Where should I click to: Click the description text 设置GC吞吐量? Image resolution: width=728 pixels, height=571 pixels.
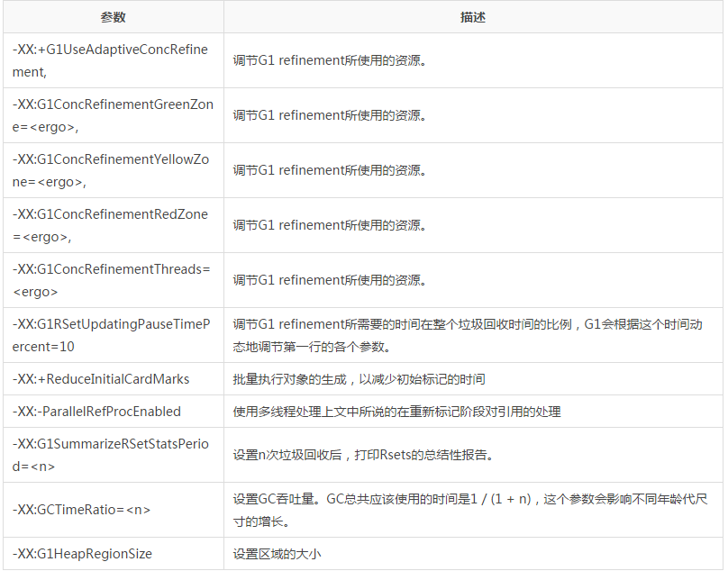(274, 499)
